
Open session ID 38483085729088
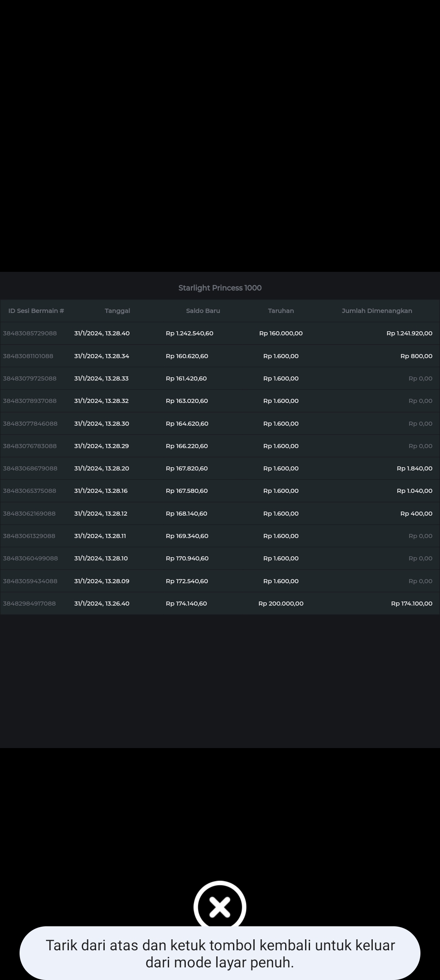(x=30, y=333)
